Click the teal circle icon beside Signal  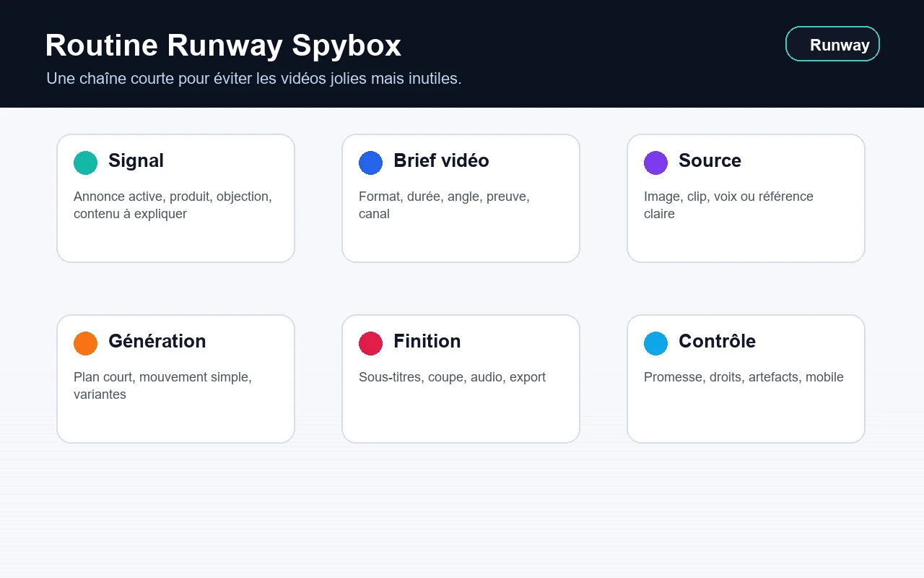pos(85,163)
